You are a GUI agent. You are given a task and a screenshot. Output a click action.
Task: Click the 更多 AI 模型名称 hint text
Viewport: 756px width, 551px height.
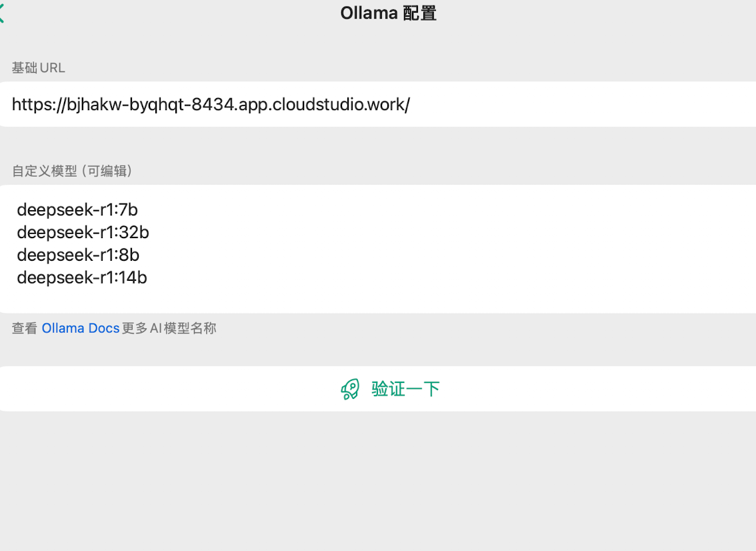[x=169, y=328]
